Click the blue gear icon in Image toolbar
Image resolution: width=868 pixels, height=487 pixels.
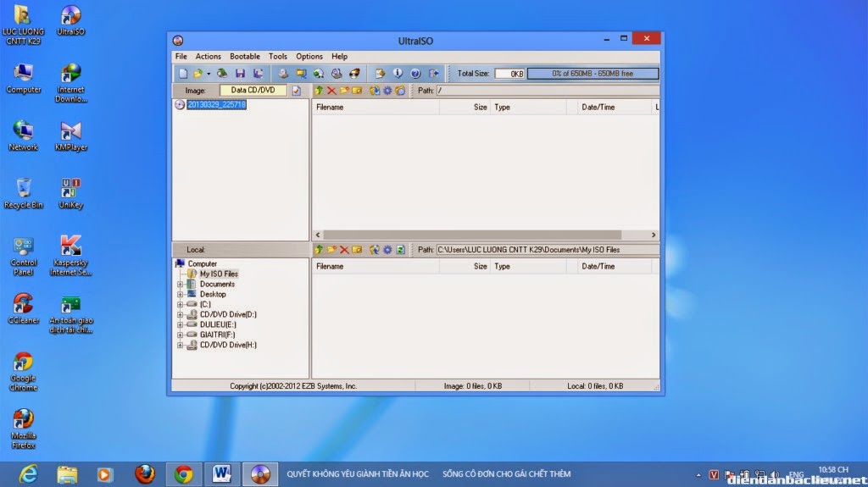pyautogui.click(x=387, y=91)
